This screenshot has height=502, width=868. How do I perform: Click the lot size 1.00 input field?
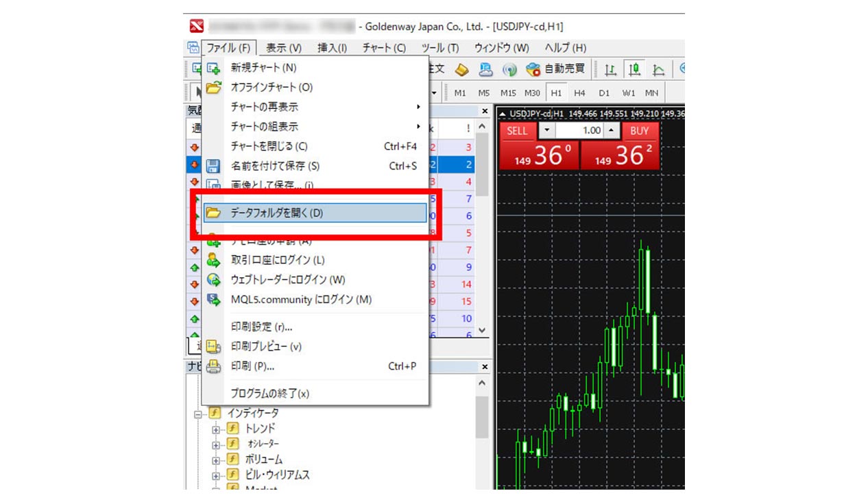[x=579, y=130]
